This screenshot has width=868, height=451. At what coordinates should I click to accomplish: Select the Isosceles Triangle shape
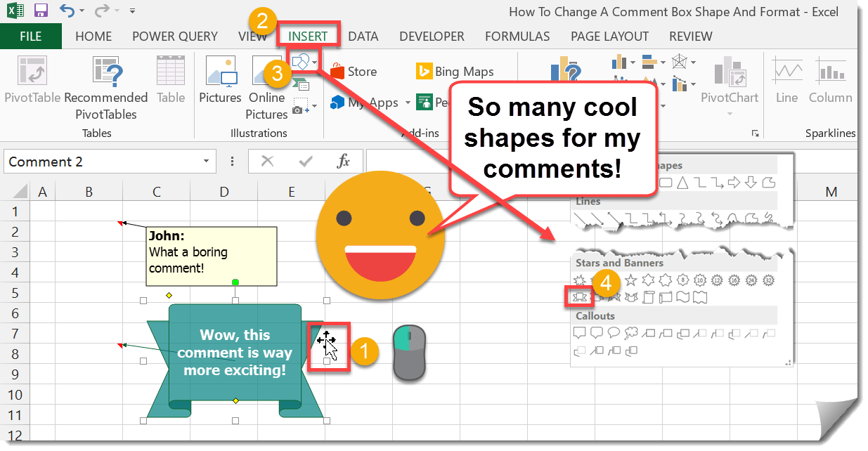(682, 183)
